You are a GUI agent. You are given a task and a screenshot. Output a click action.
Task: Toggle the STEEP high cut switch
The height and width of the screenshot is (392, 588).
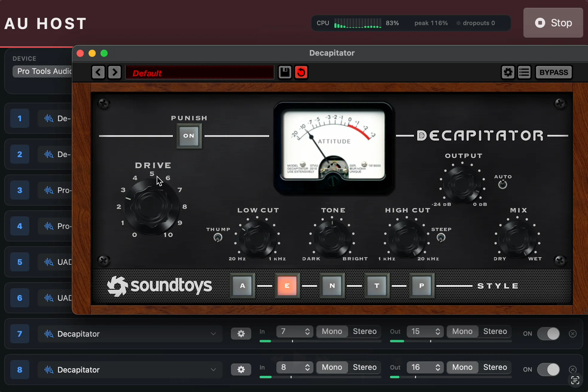(x=441, y=238)
